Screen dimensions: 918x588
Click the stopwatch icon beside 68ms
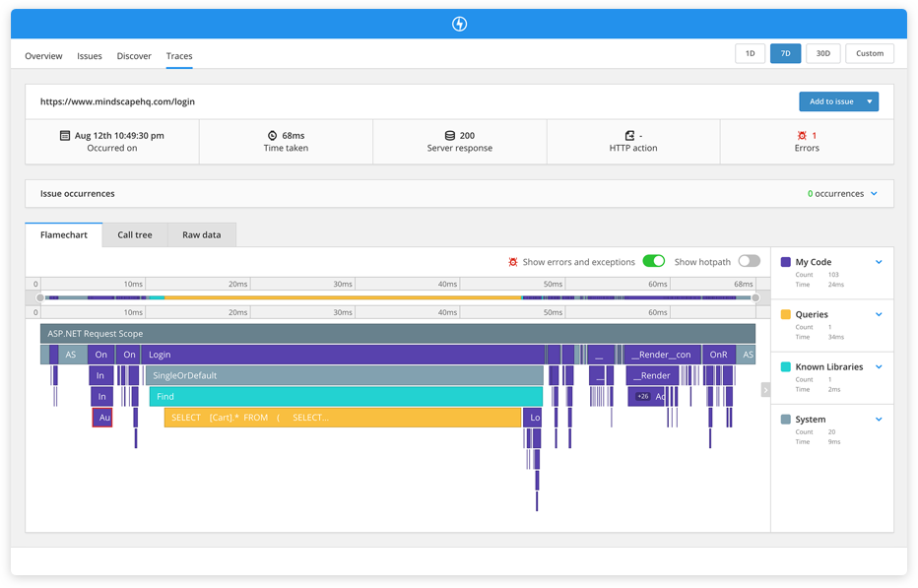(x=272, y=135)
